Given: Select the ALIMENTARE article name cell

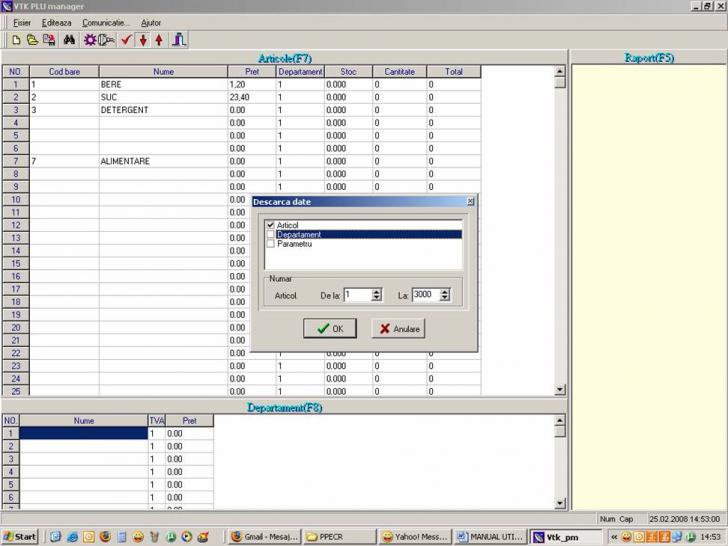Looking at the screenshot, I should click(x=163, y=161).
